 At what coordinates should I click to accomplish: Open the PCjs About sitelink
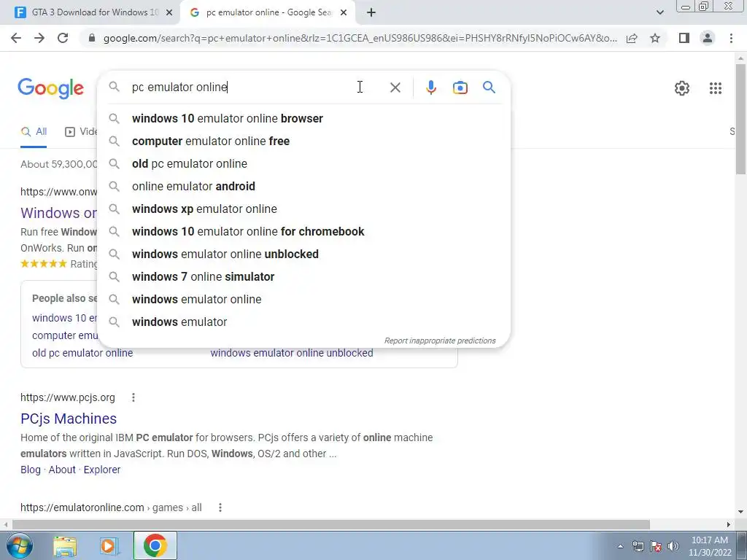pos(62,470)
